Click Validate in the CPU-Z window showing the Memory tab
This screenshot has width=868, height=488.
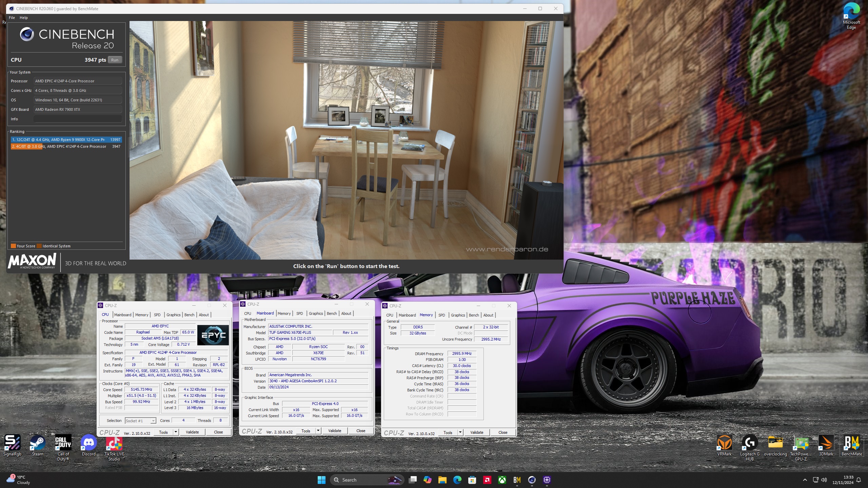click(477, 432)
